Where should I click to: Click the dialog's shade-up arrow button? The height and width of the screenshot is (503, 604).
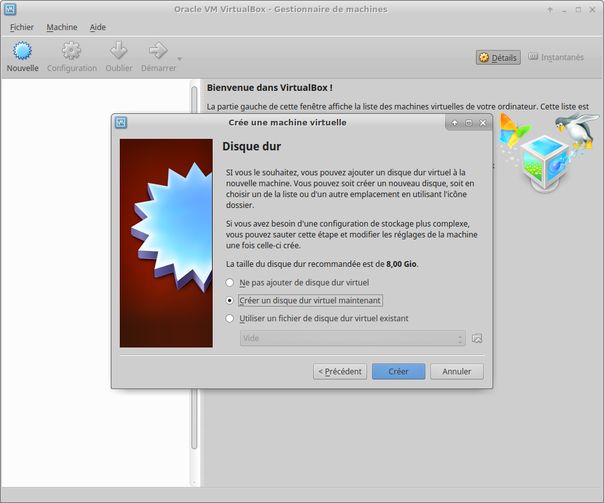pyautogui.click(x=455, y=123)
